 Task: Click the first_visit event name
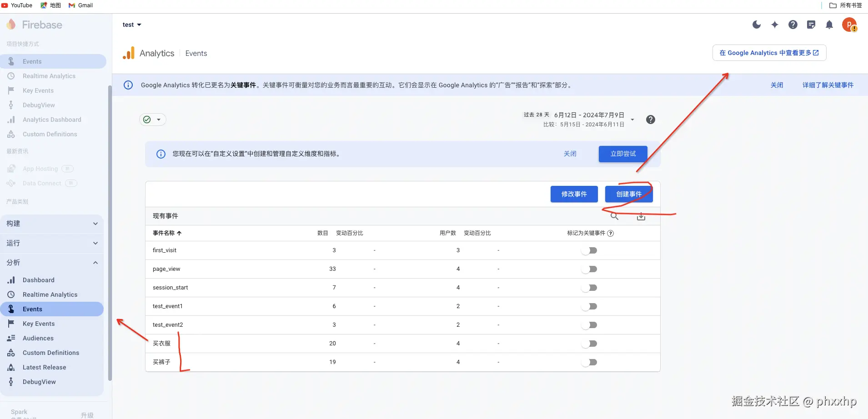(165, 250)
